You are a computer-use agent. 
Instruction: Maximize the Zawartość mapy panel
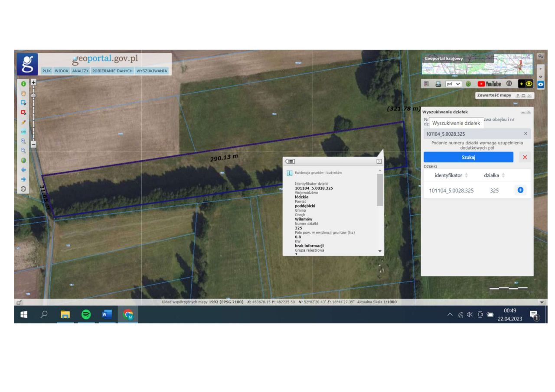pyautogui.click(x=523, y=95)
